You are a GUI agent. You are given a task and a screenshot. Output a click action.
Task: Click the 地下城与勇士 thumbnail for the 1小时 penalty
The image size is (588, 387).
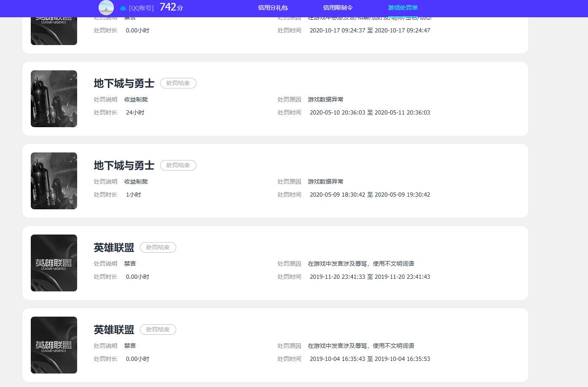[x=54, y=181]
